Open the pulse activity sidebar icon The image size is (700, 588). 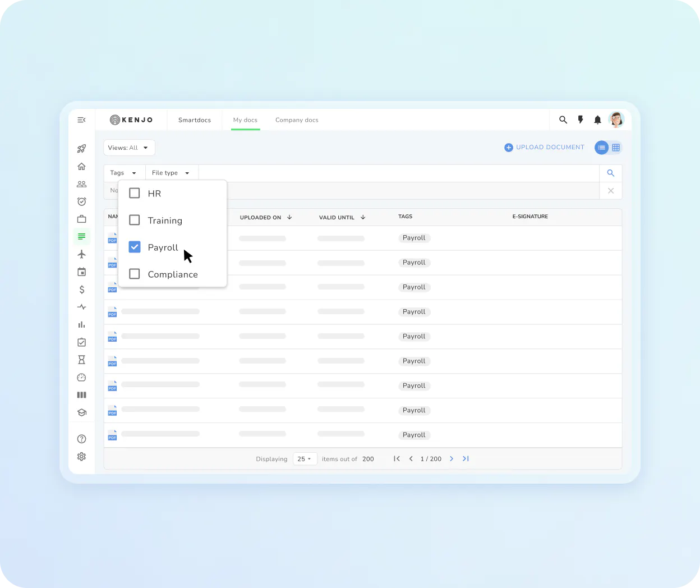tap(81, 307)
